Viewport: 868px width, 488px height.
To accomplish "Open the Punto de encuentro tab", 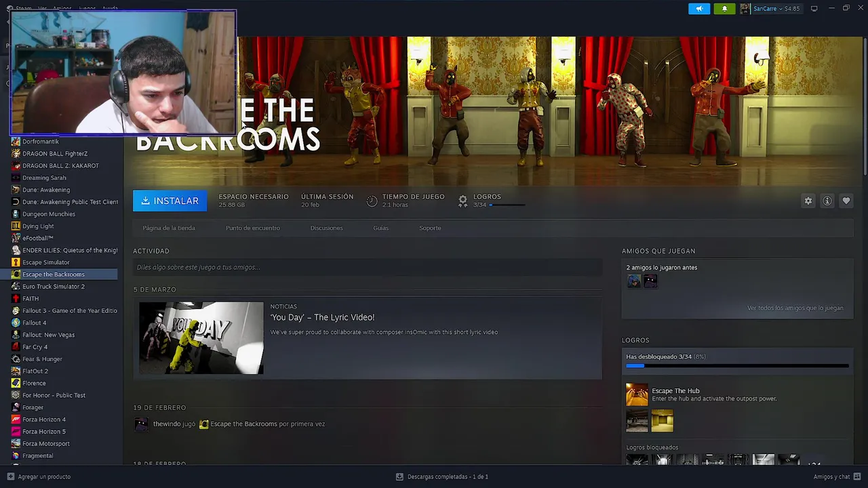I will click(x=252, y=228).
